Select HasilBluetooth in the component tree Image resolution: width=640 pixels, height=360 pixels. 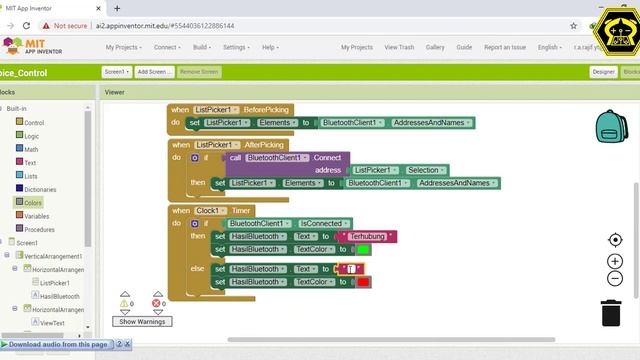coord(60,296)
